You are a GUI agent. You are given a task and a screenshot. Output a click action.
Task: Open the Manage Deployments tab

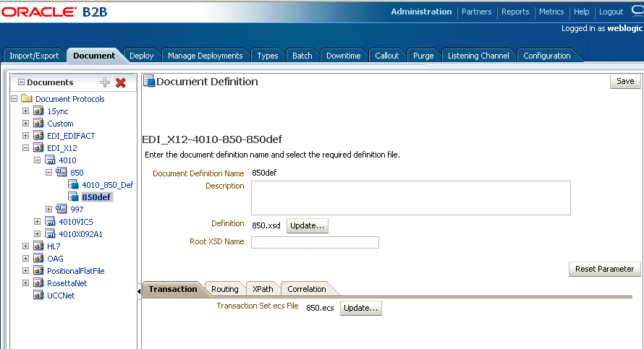(x=205, y=56)
